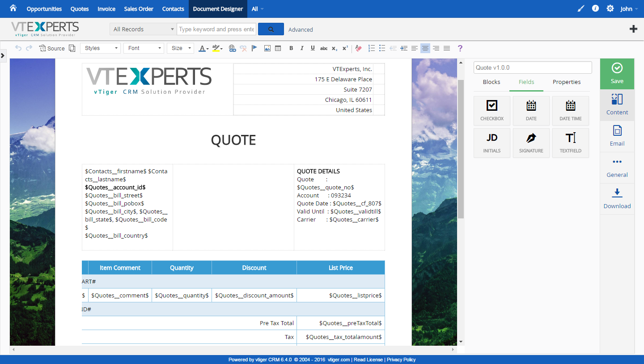Add a Date field

[x=531, y=110]
